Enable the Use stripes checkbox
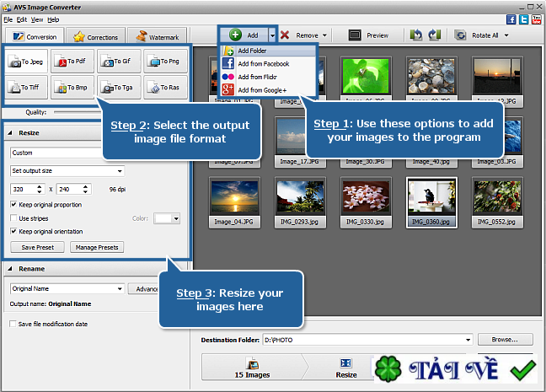The width and height of the screenshot is (546, 392). pyautogui.click(x=13, y=218)
